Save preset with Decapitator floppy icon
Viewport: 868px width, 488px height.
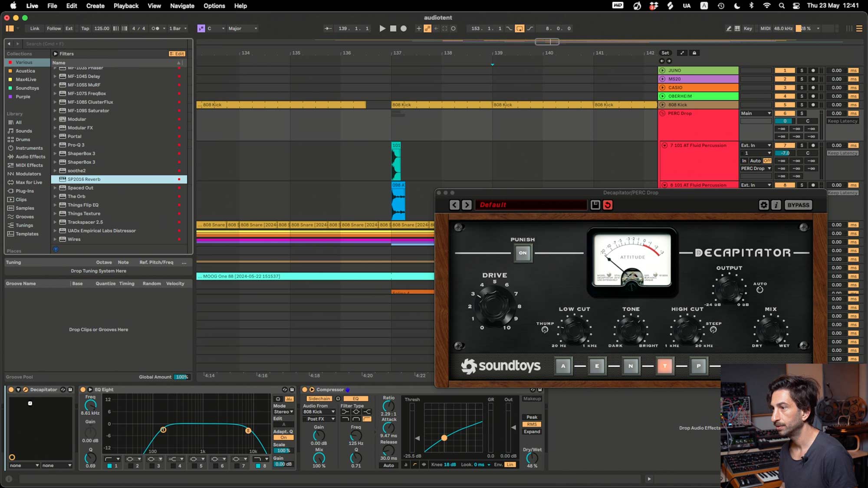[595, 205]
